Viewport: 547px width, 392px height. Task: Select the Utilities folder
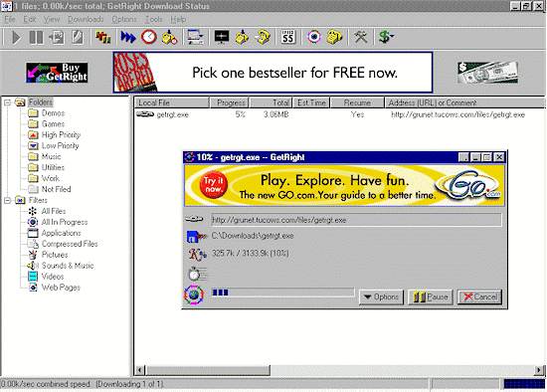tap(53, 167)
